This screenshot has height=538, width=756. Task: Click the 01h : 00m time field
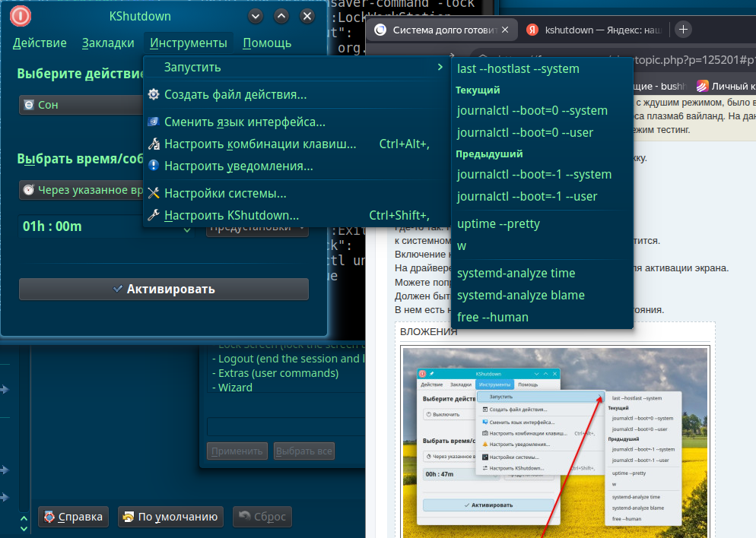click(x=82, y=226)
